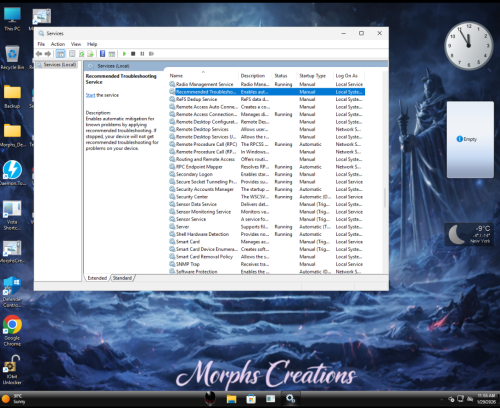Open the View menu
Screen dimensions: 500x408
tap(76, 44)
